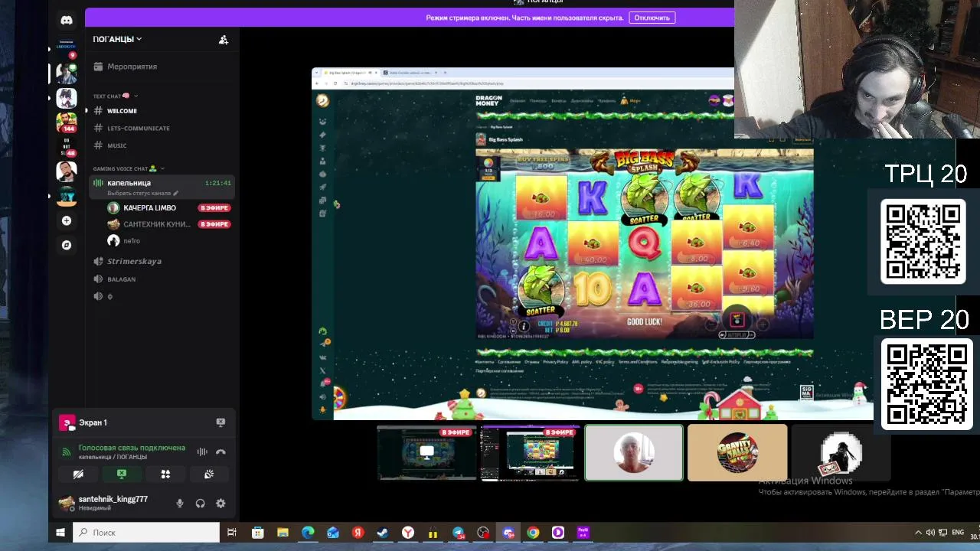Open OBS Studio from taskbar
The image size is (980, 551).
tap(483, 533)
